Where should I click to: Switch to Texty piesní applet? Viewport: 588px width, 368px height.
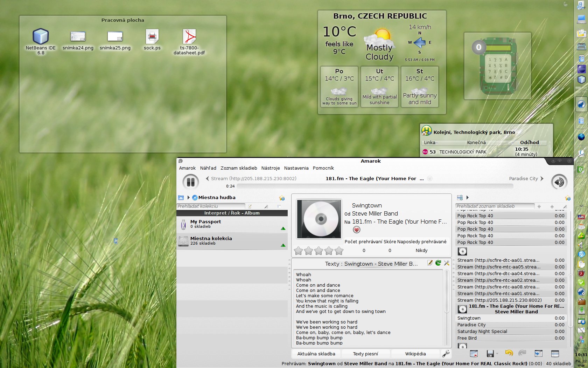(x=365, y=354)
